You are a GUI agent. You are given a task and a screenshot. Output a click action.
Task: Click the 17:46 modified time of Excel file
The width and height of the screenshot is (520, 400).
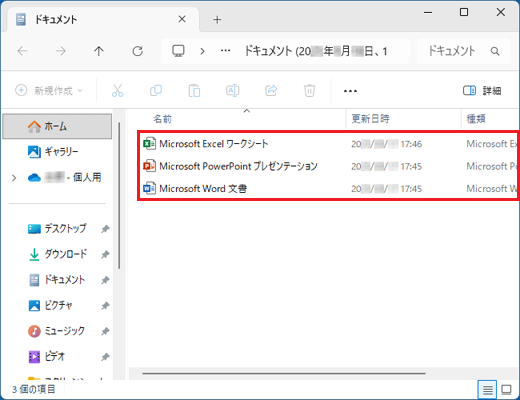[x=411, y=144]
